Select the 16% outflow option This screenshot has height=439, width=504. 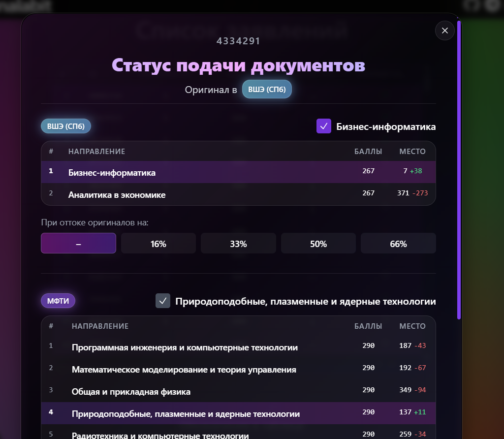pyautogui.click(x=158, y=243)
